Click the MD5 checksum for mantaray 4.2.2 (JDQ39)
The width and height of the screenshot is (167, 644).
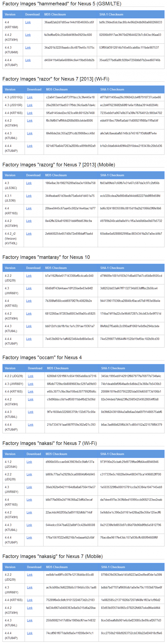pos(69,276)
